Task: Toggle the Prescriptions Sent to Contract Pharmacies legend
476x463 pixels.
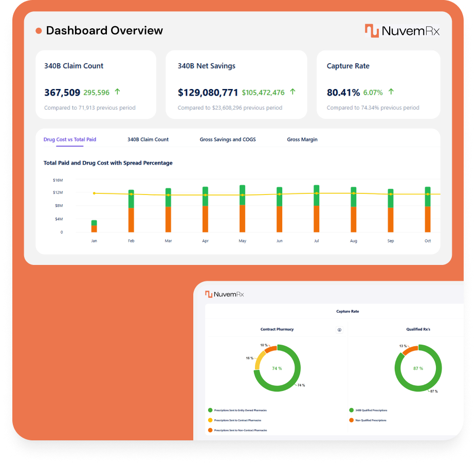Action: point(239,420)
